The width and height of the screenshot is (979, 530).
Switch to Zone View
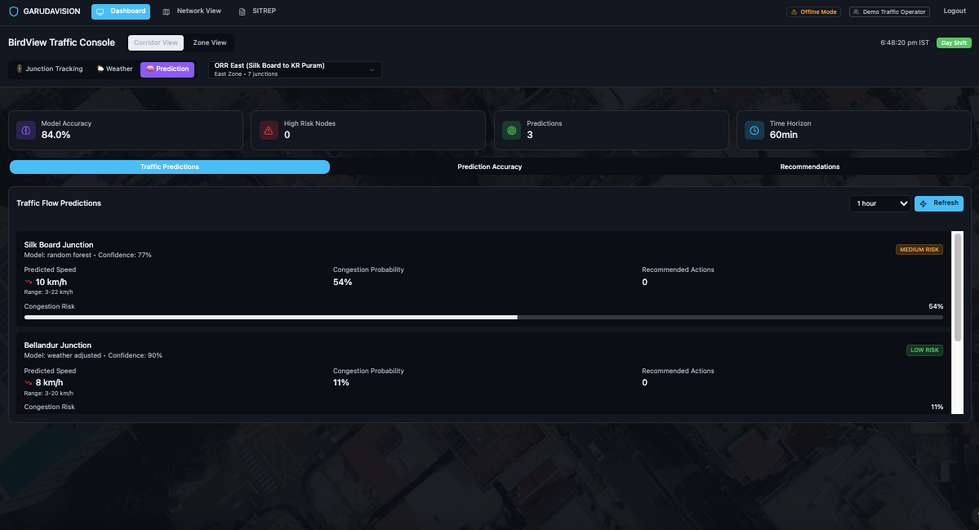pyautogui.click(x=210, y=42)
